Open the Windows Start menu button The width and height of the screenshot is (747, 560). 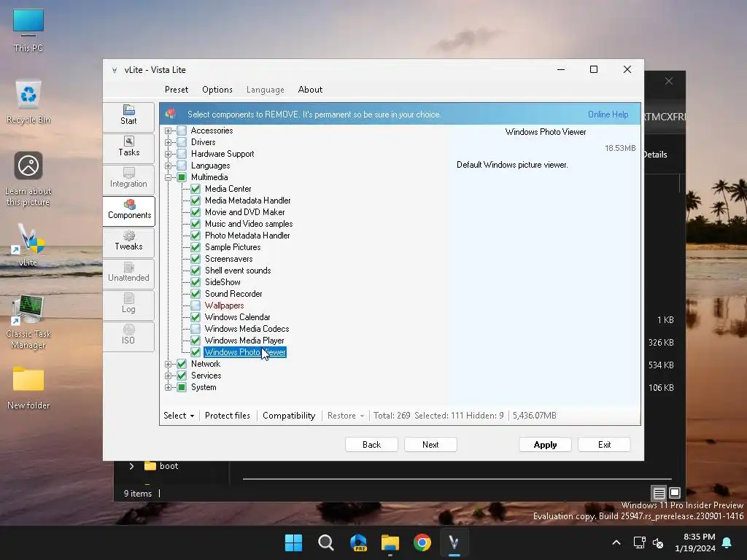tap(293, 542)
